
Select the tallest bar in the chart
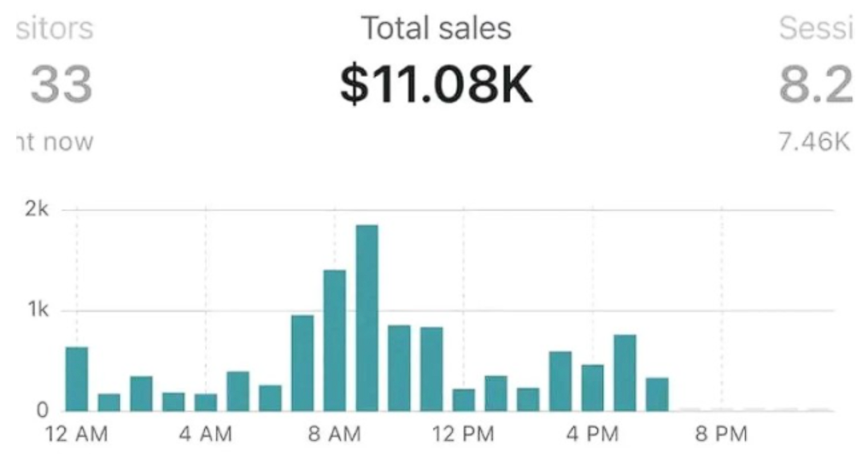pos(367,317)
